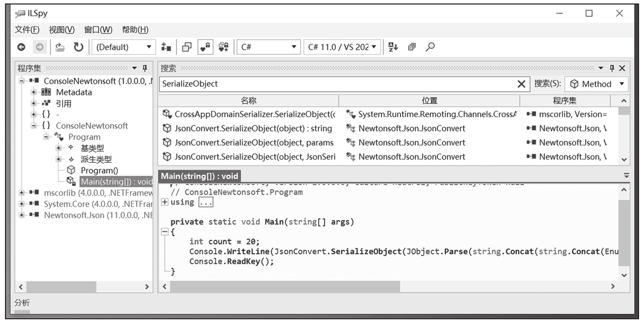Select the Main(string[]) : void tab
Screen dimensions: 644x324
coord(200,176)
